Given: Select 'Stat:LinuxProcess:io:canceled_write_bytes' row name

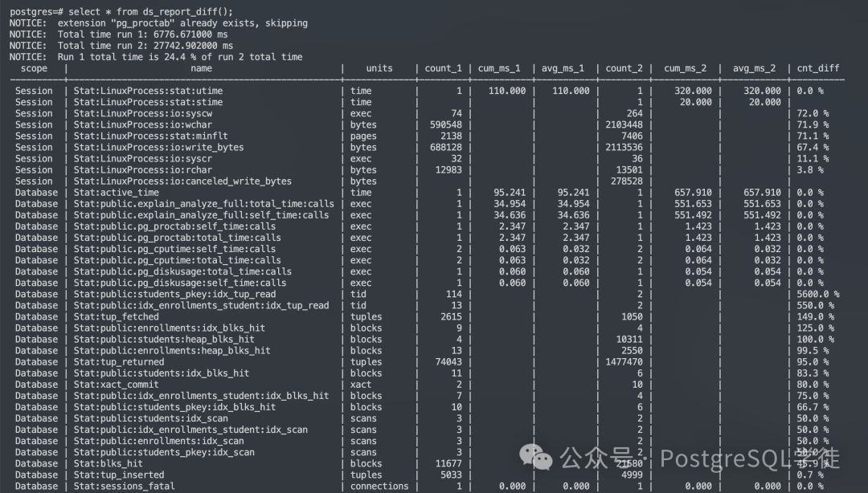Looking at the screenshot, I should coord(182,181).
